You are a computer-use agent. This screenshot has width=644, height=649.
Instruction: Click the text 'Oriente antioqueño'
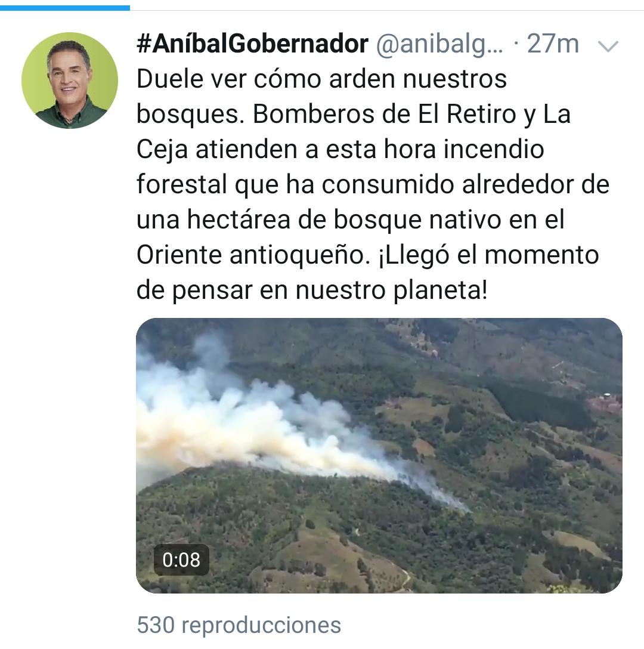(x=253, y=255)
